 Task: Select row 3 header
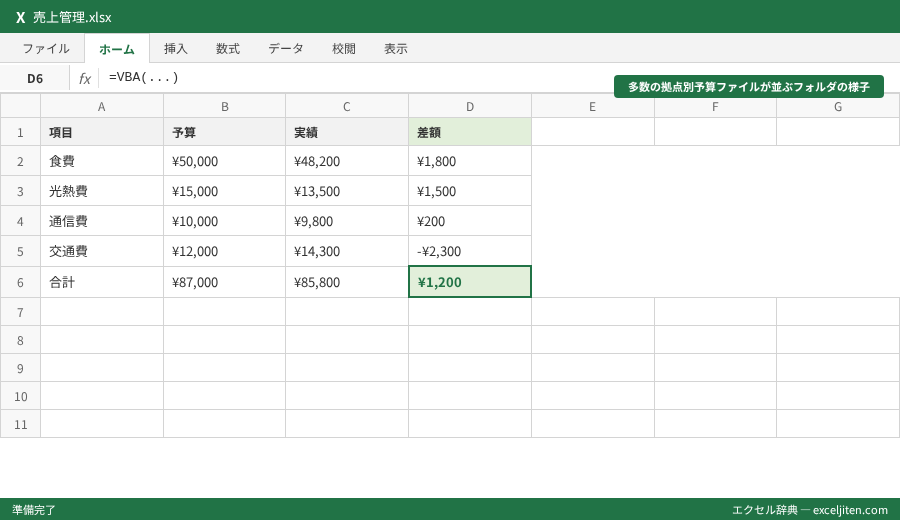pyautogui.click(x=20, y=191)
